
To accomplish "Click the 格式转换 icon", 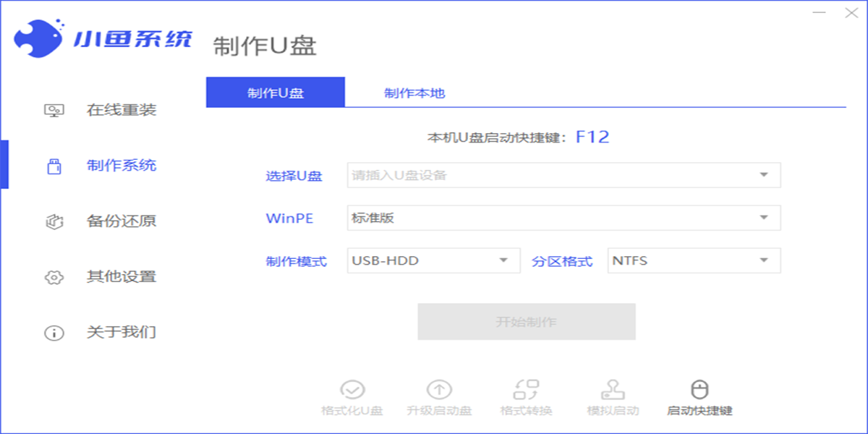I will click(526, 390).
